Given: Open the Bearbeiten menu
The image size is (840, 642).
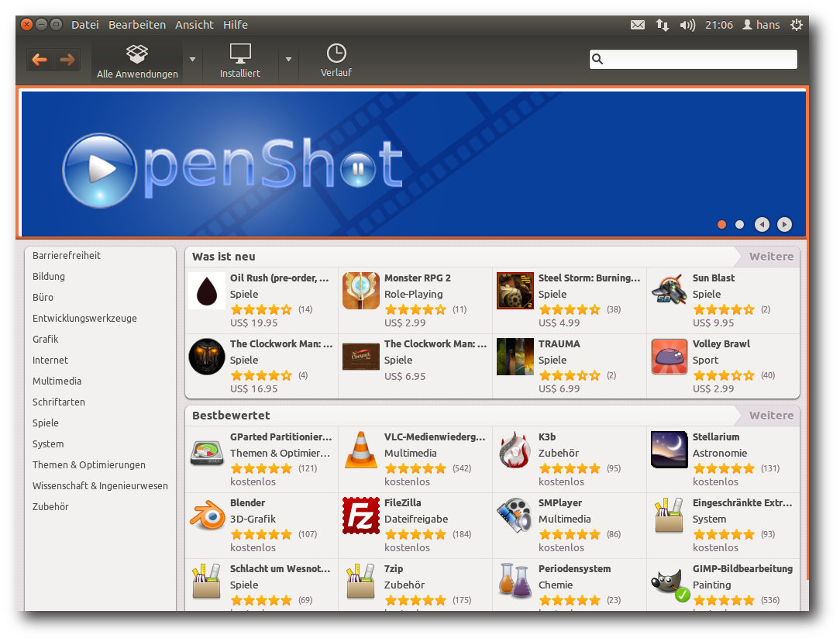Looking at the screenshot, I should click(x=137, y=25).
